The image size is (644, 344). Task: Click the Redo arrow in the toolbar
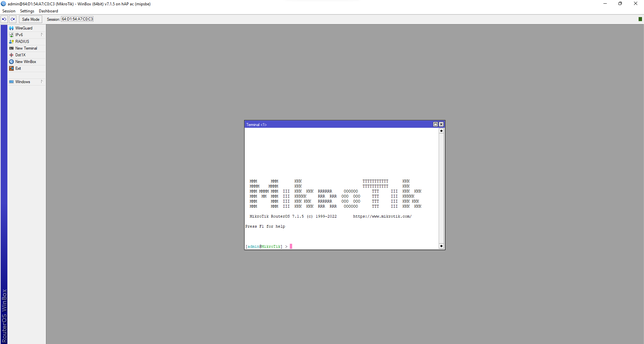12,19
